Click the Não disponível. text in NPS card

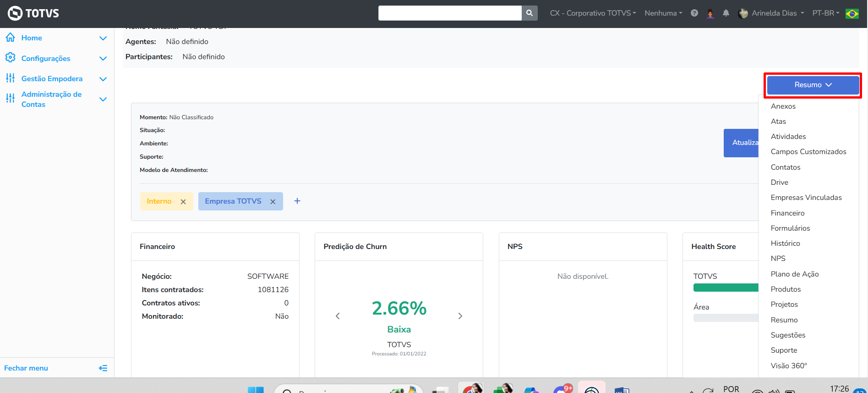[x=583, y=277]
